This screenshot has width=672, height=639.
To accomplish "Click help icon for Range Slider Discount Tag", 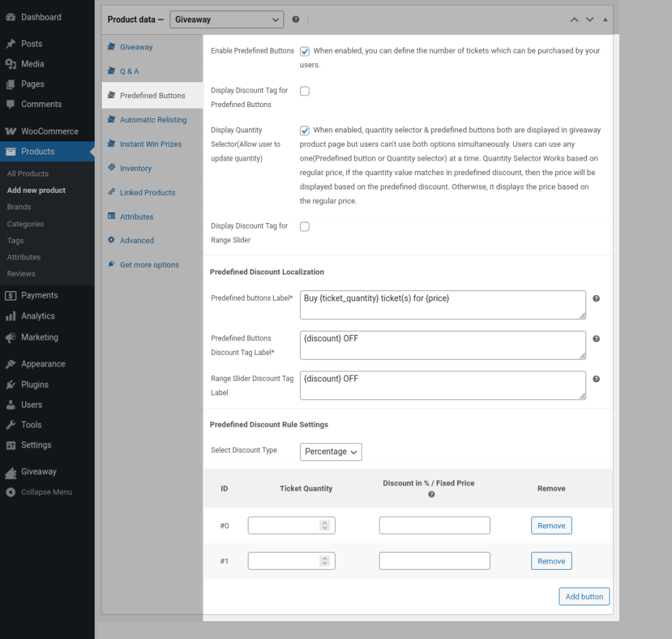I will point(596,379).
